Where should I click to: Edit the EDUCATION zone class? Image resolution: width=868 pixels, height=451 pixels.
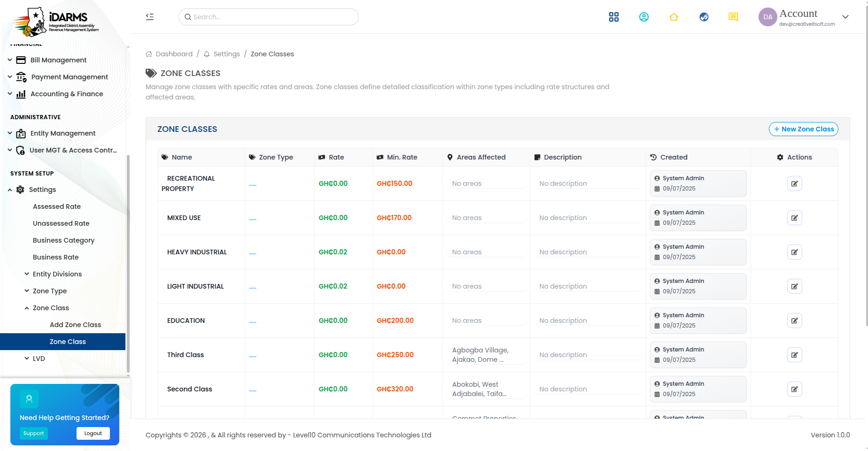click(794, 321)
